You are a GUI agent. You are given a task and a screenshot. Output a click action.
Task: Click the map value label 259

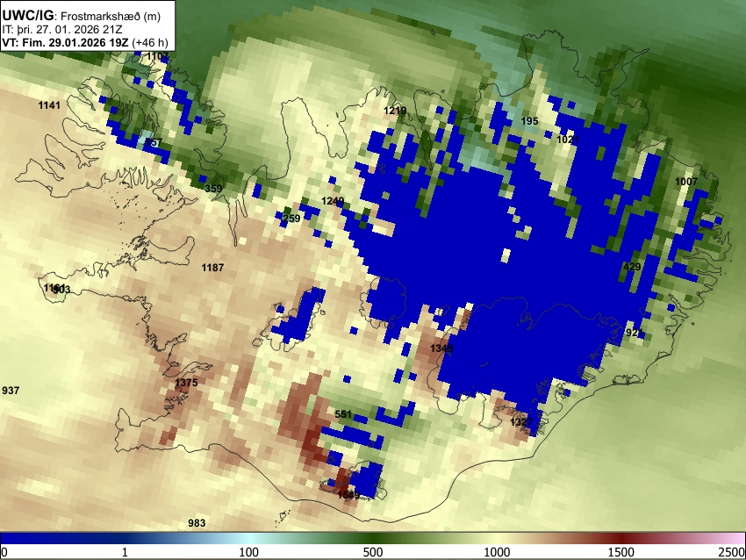(x=291, y=219)
